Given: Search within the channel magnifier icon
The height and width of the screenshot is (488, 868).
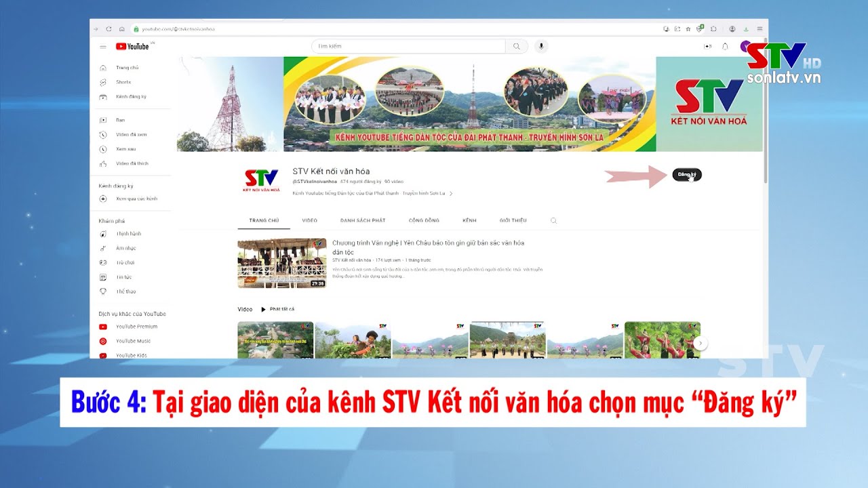Looking at the screenshot, I should point(553,221).
